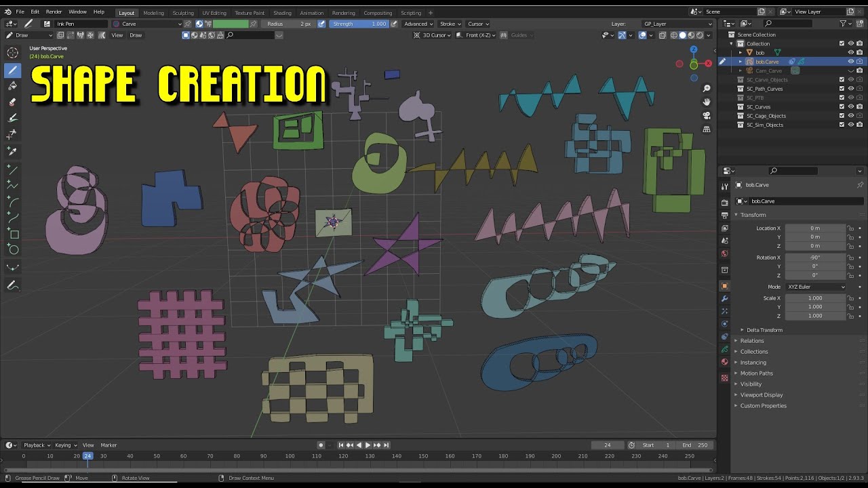
Task: Toggle SC_Path_Curves collection exclude checkbox
Action: click(842, 89)
